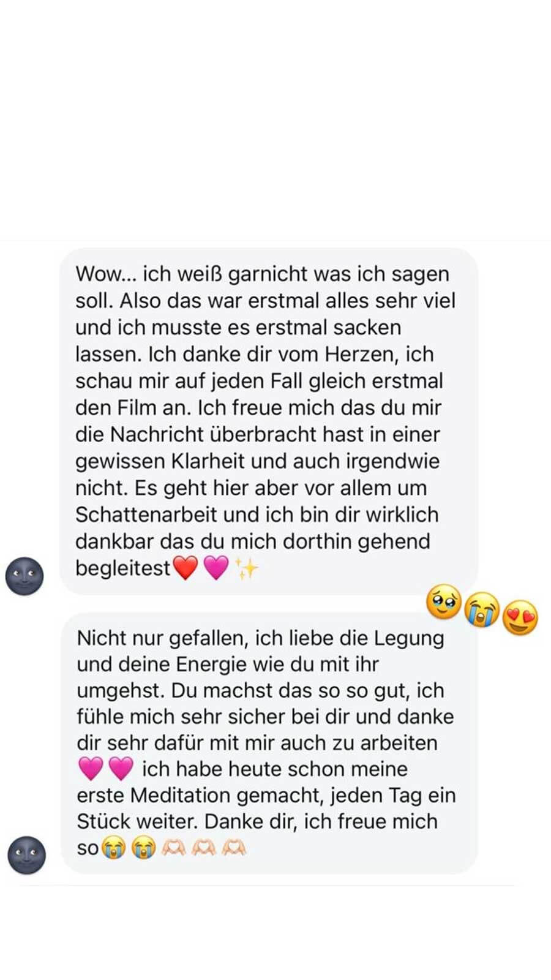Tap the pleading face reaction emoji
This screenshot has height=980, width=551.
(x=444, y=602)
